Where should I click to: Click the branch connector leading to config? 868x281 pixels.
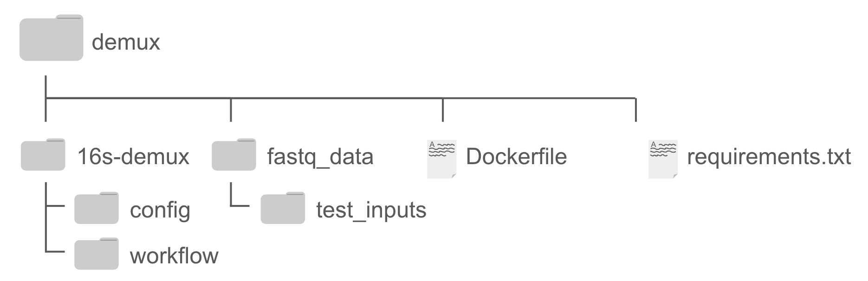coord(54,205)
